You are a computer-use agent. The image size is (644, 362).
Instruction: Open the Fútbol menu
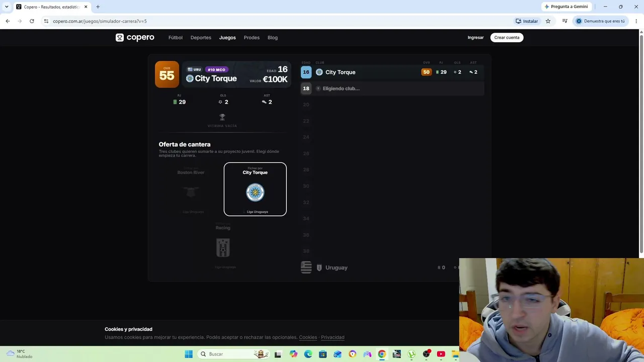(x=176, y=38)
